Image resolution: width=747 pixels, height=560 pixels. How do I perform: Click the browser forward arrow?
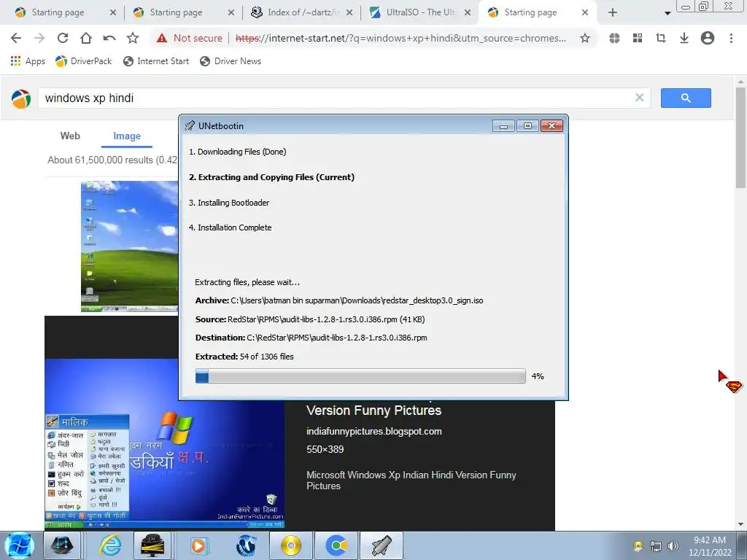click(x=39, y=38)
